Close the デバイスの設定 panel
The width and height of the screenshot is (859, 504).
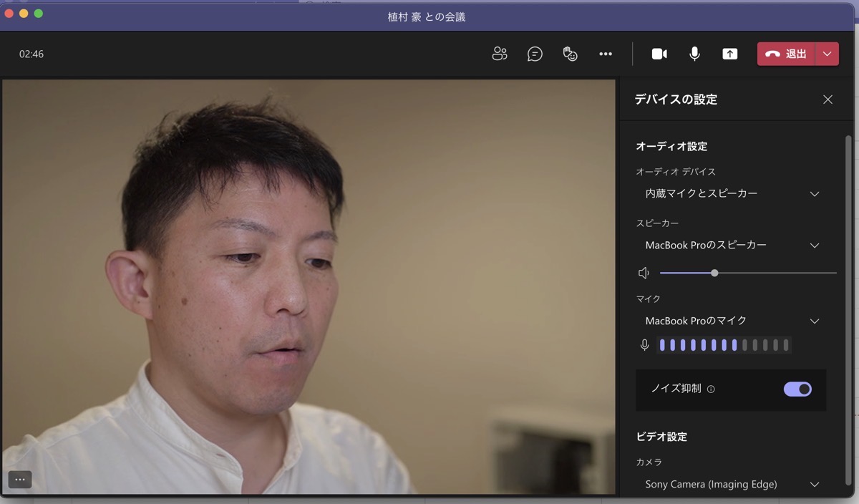click(828, 100)
